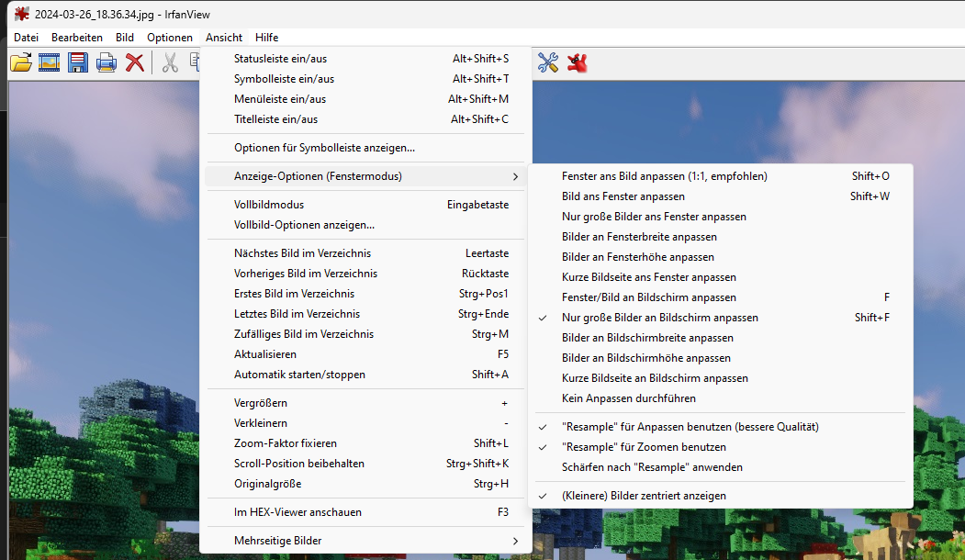This screenshot has height=560, width=965.
Task: Click IrfanView logo in title bar
Action: click(21, 14)
